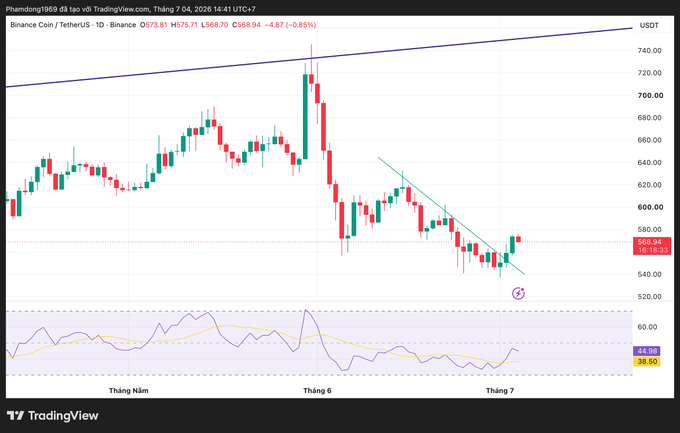Click the TradingView logo at bottom
The height and width of the screenshot is (433, 680).
52,416
